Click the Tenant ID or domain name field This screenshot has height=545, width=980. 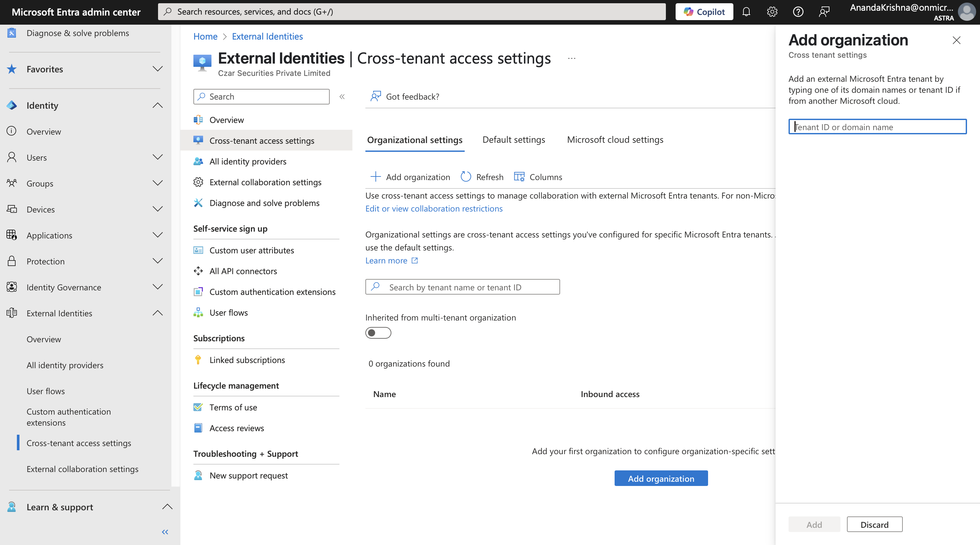pos(877,127)
